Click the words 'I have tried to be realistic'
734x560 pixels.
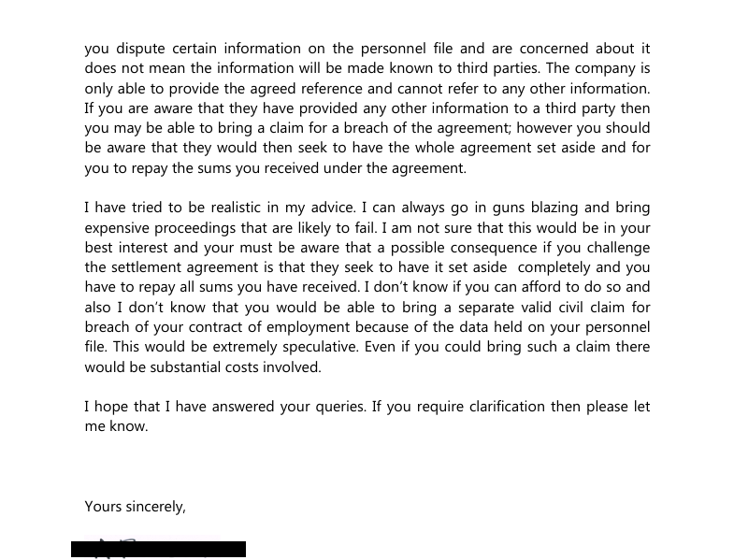173,208
